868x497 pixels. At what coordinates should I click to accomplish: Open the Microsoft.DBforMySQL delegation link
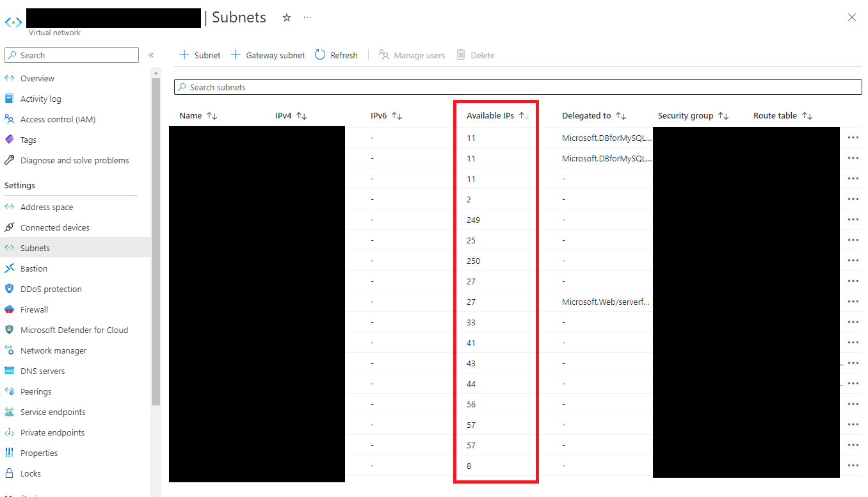pyautogui.click(x=606, y=137)
